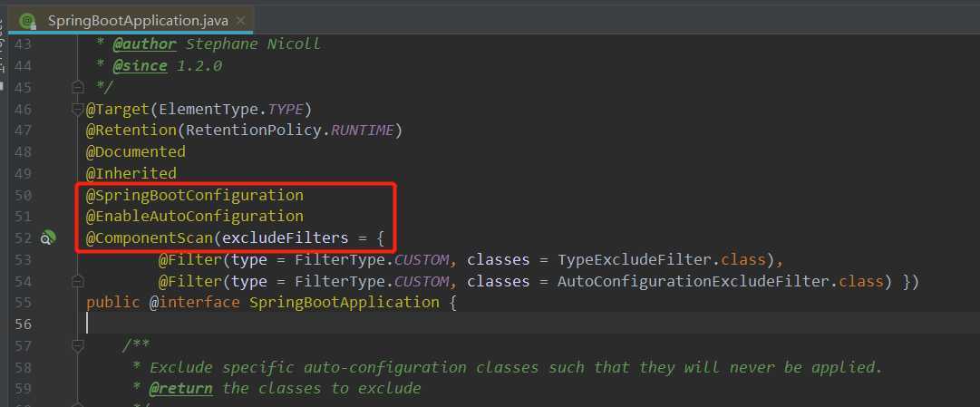Click the @EnableAutoConfiguration annotation
This screenshot has height=407, width=980.
194,217
